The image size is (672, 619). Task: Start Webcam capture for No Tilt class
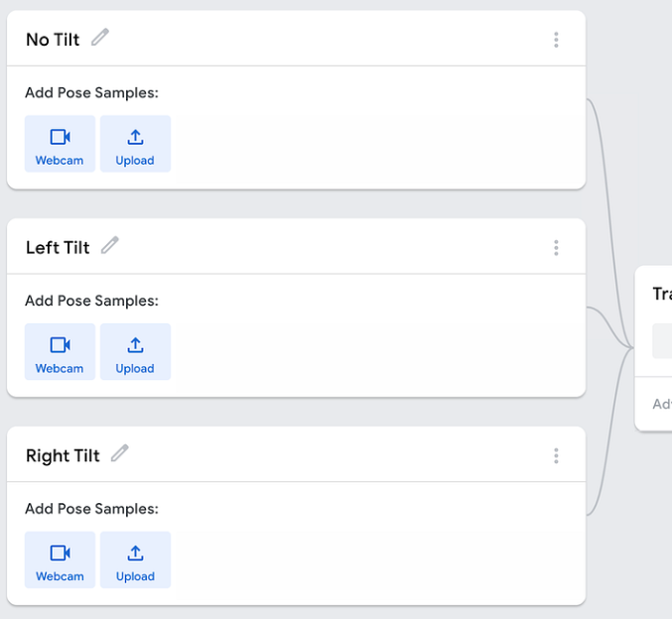pos(60,144)
